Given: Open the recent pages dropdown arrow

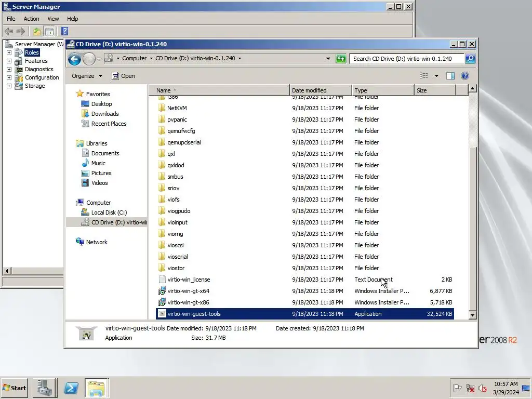Looking at the screenshot, I should click(99, 59).
